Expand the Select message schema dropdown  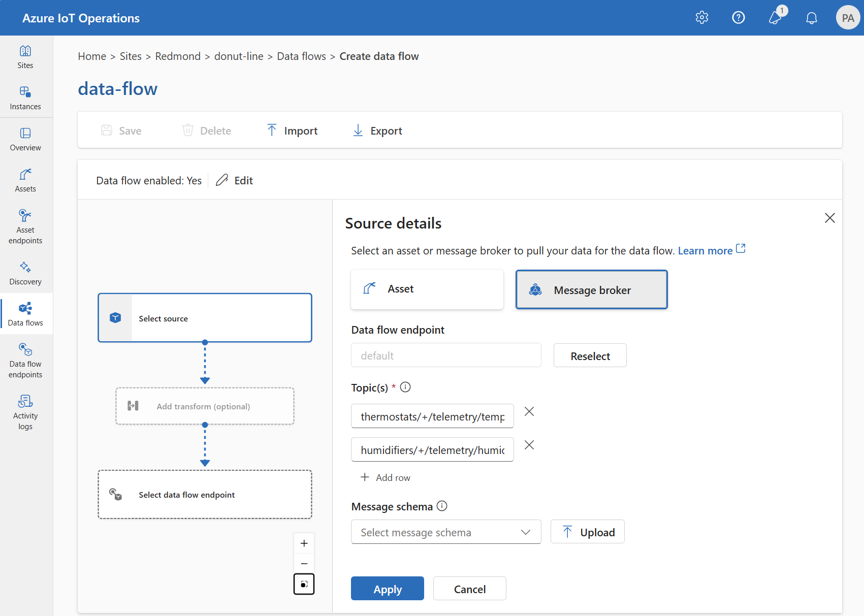446,532
